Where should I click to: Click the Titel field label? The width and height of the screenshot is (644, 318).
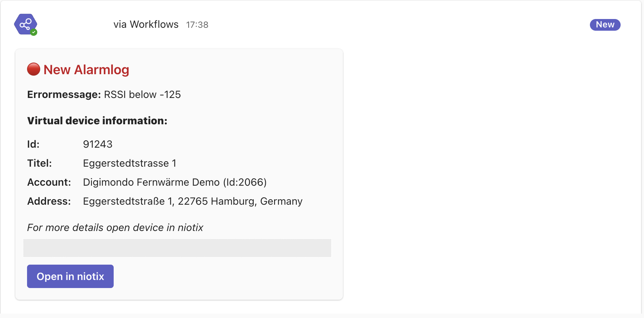tap(39, 163)
